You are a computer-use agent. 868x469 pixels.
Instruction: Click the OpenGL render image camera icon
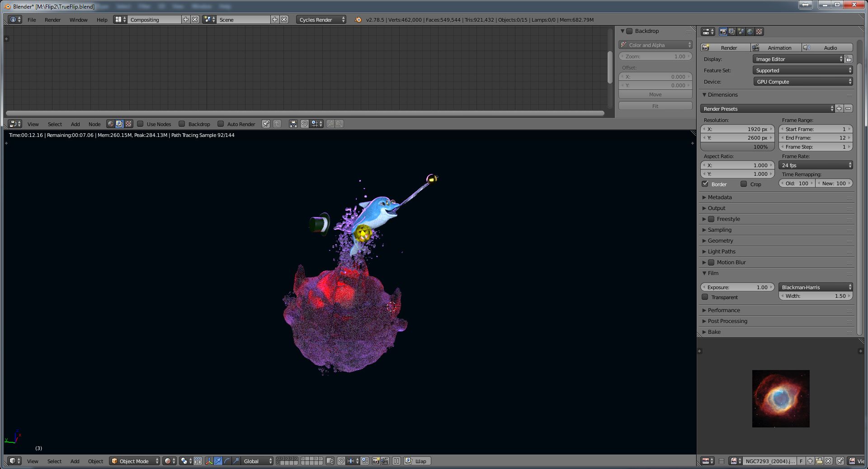coord(376,461)
